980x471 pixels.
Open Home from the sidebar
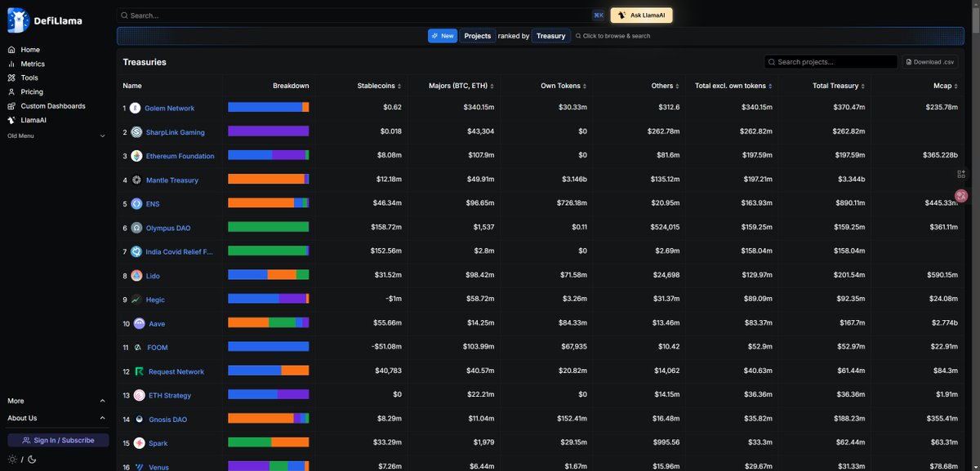pos(29,50)
